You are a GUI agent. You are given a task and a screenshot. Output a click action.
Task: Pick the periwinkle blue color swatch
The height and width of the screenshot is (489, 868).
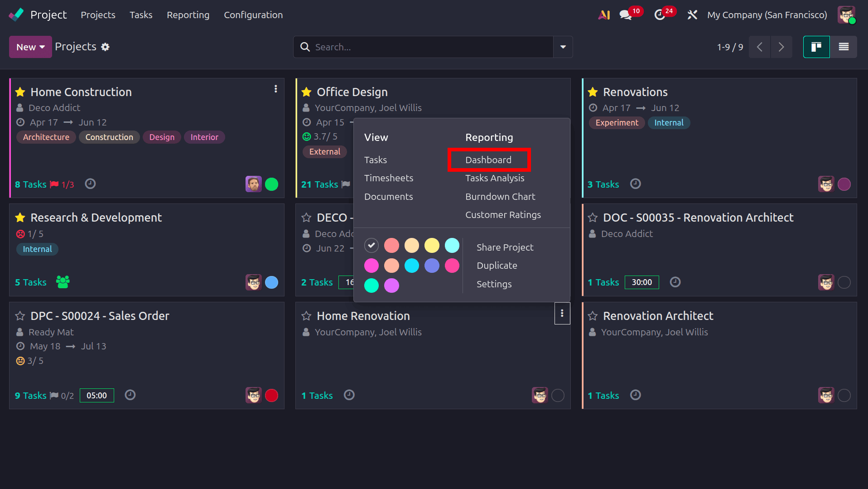[x=432, y=266]
